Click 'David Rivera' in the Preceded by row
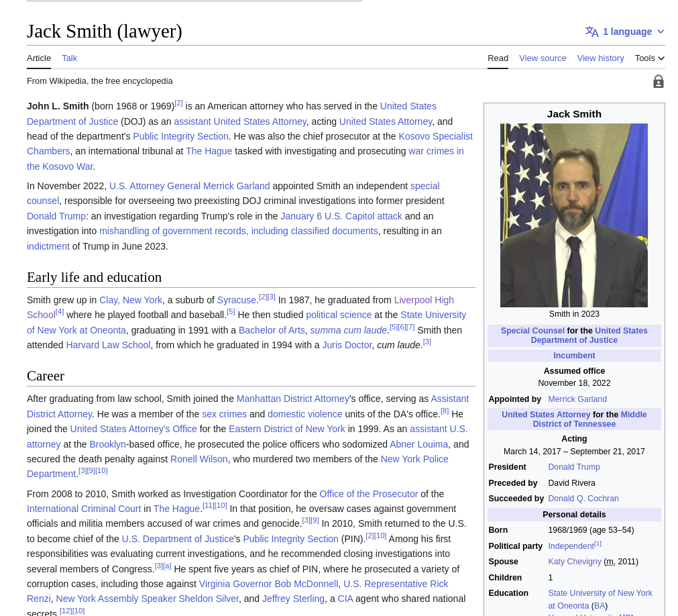Viewport: 678px width, 616px height. 571,483
